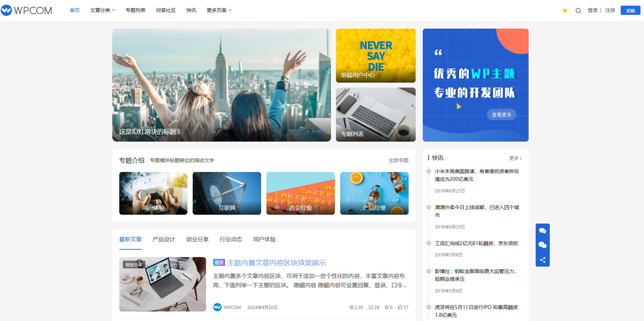The height and width of the screenshot is (321, 644).
Task: Open 专题列表 in the navigation
Action: click(136, 10)
